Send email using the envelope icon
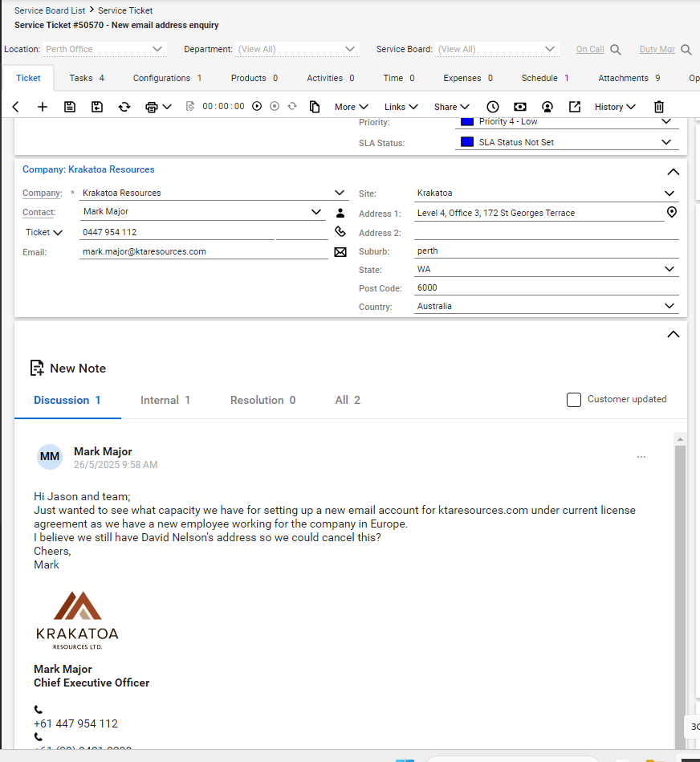 (x=340, y=252)
